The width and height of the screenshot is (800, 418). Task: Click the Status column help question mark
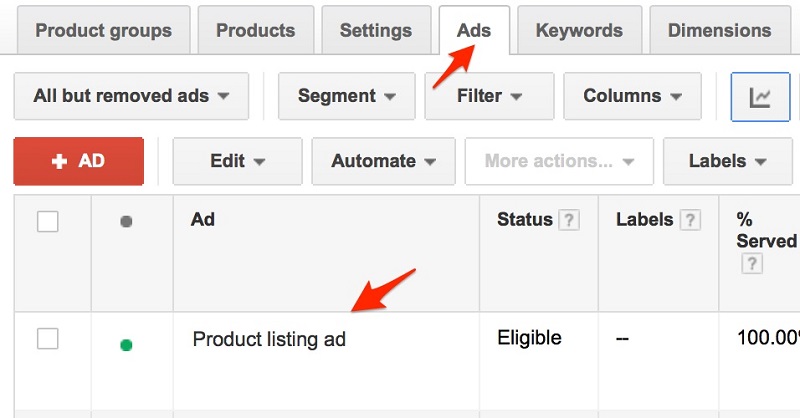pyautogui.click(x=569, y=221)
